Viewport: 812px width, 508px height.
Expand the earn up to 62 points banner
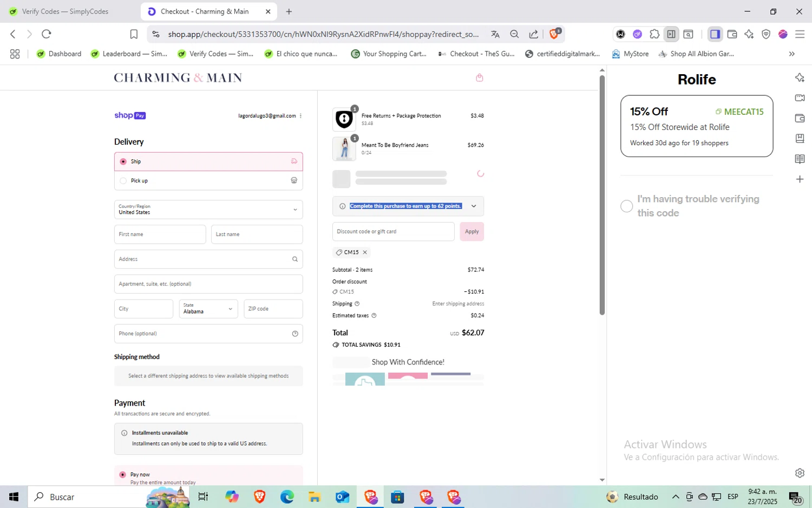(x=474, y=206)
